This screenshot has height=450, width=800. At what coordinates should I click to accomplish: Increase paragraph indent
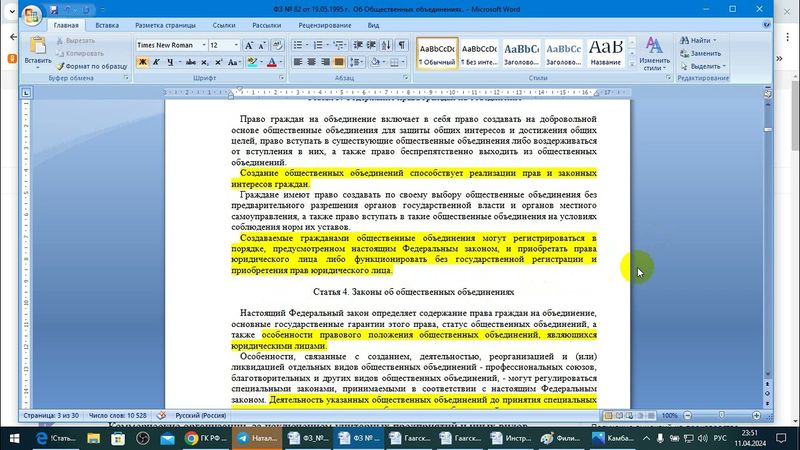[x=371, y=45]
